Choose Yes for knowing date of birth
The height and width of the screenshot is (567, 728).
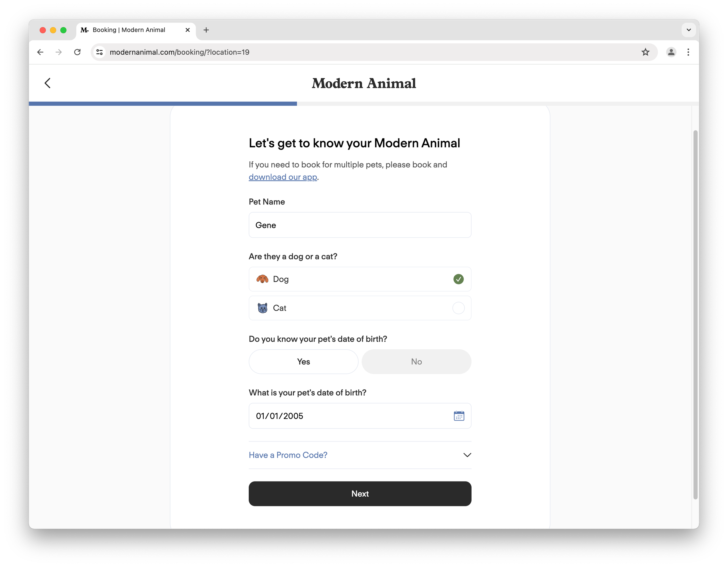pos(303,361)
